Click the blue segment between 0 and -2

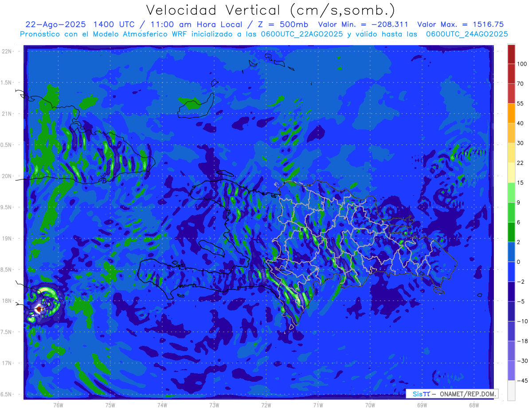[x=511, y=271]
